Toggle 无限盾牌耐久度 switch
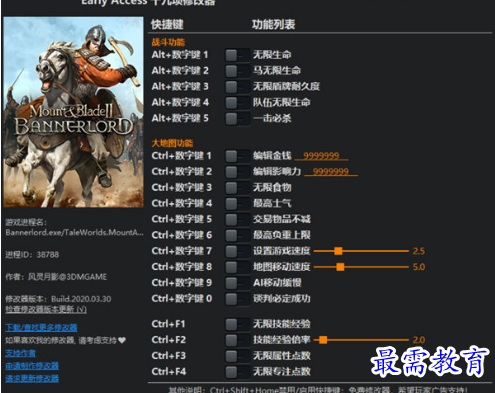Screen dimensions: 495x393 (237, 87)
